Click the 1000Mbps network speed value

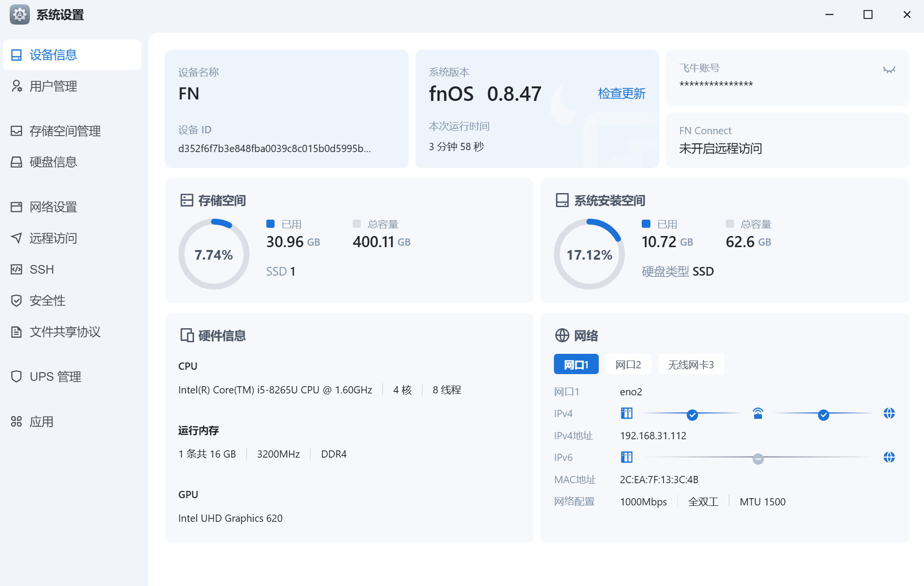coord(643,502)
